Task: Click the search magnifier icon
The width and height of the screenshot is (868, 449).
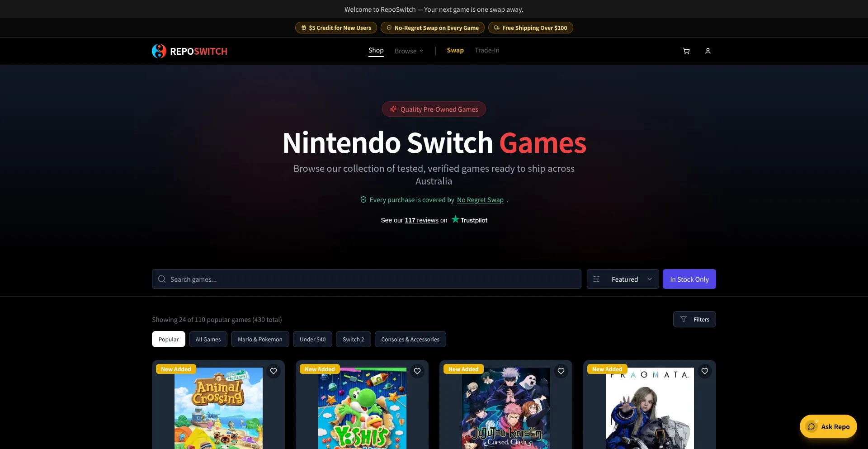Action: (162, 279)
